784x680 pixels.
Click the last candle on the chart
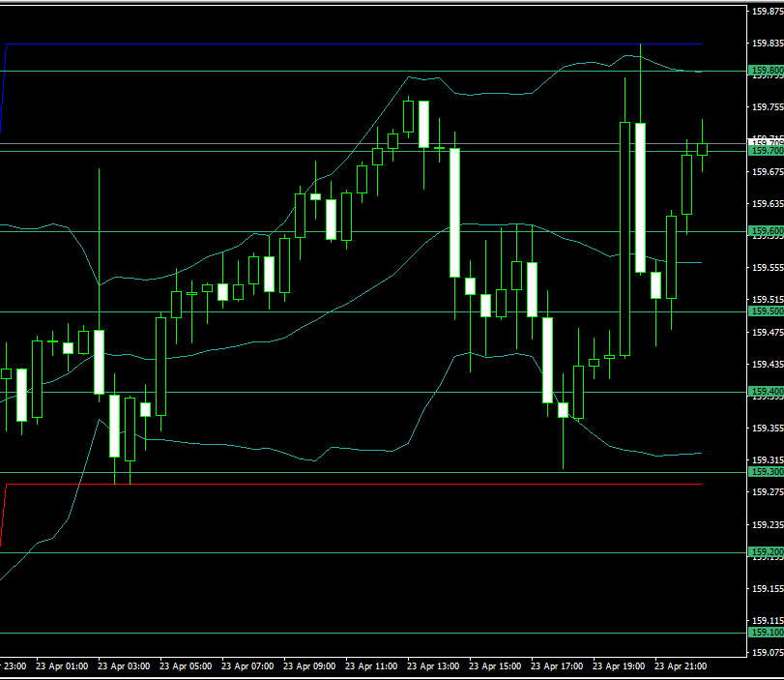(x=702, y=149)
